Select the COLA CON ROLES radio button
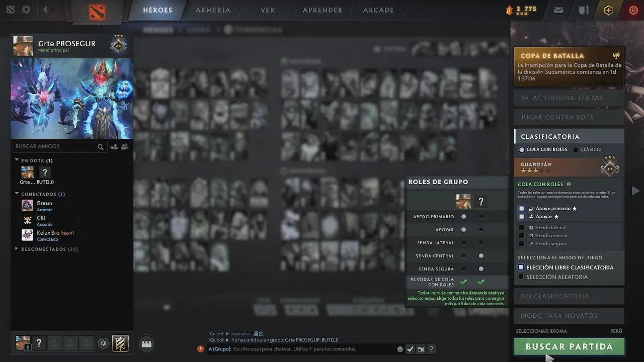The image size is (644, 362). 521,149
